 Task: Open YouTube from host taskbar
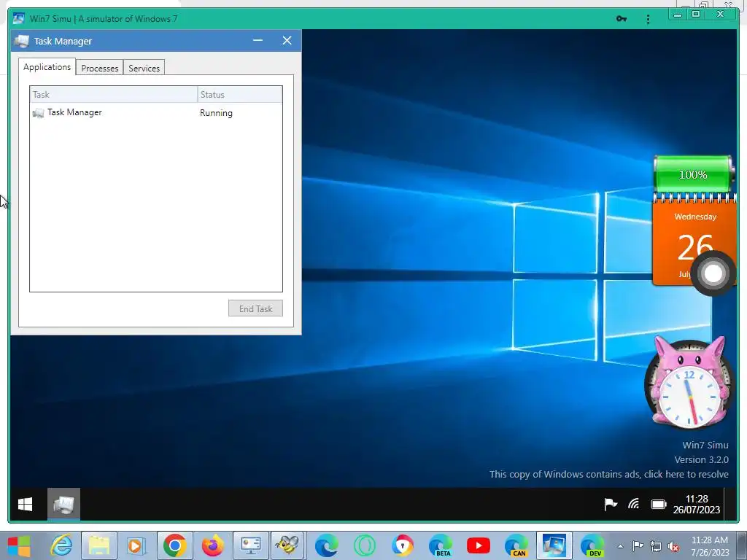[479, 545]
